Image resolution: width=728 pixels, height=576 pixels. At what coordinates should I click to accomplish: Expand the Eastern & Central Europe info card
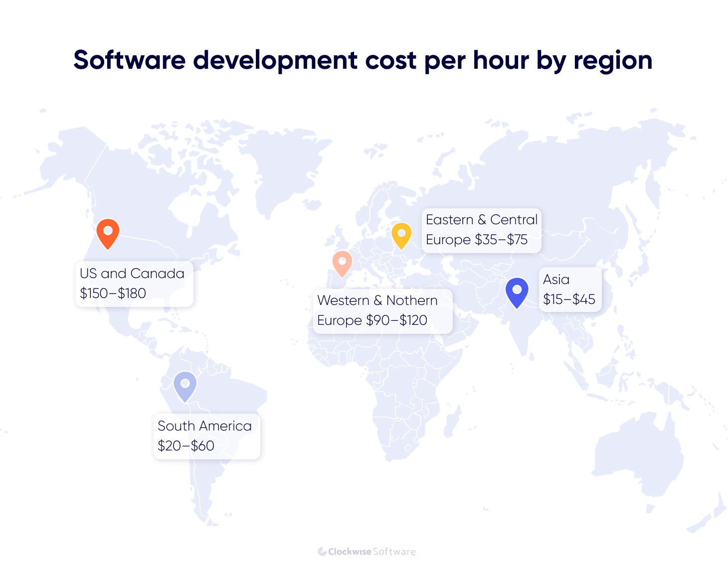481,230
